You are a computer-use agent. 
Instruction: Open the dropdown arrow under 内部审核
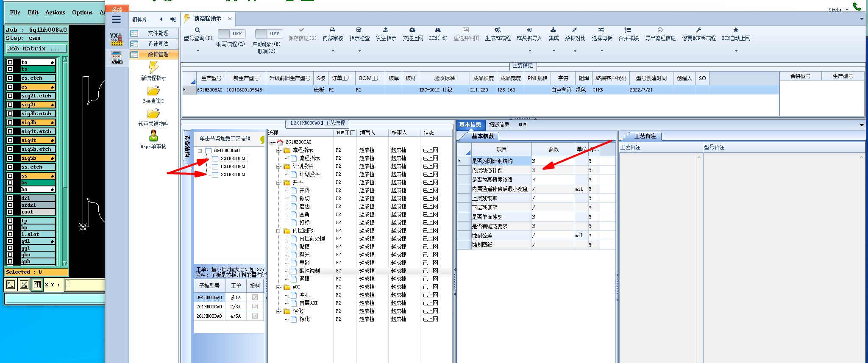pyautogui.click(x=333, y=51)
